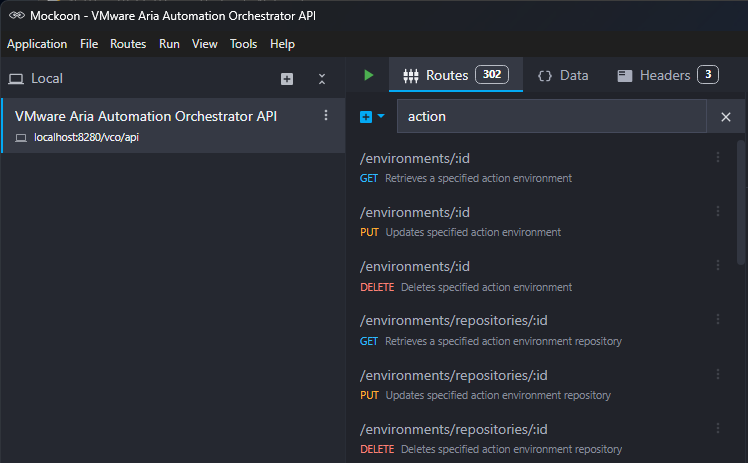Click 'Deletes specified action environment repository' description

pyautogui.click(x=511, y=449)
